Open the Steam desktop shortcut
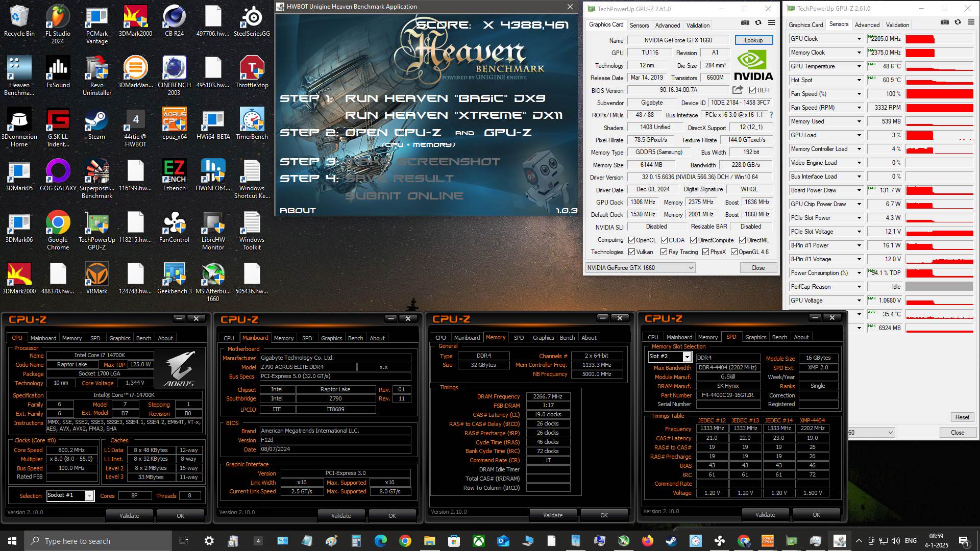Screen dimensions: 980x551 (x=97, y=124)
